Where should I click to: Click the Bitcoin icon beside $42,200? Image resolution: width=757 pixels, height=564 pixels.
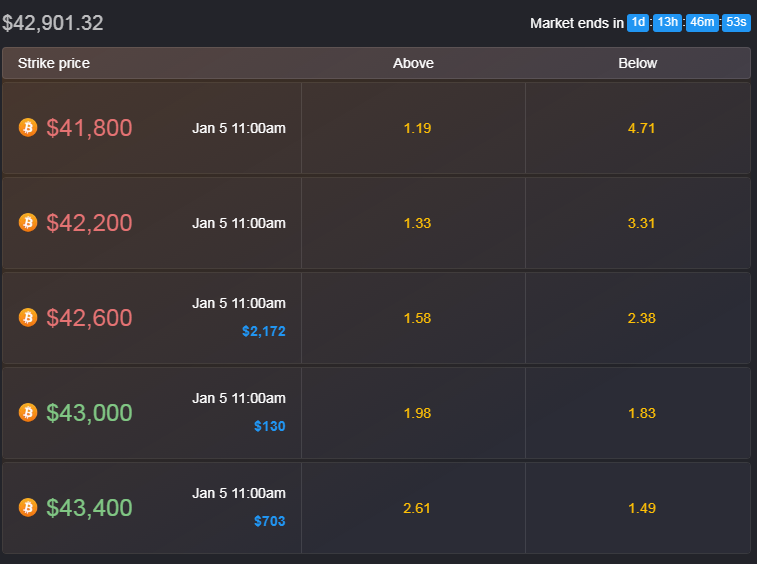[x=28, y=222]
